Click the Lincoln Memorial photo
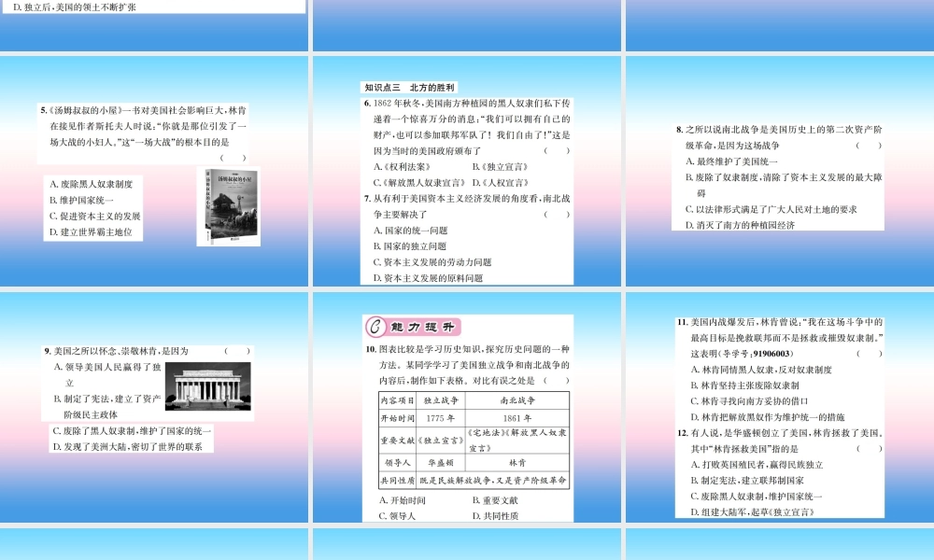The width and height of the screenshot is (934, 560). 208,385
